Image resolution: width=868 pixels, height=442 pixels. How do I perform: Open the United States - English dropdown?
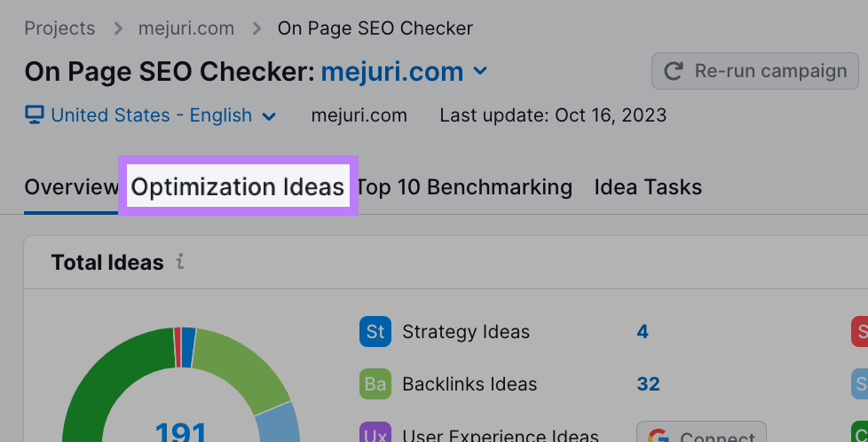pyautogui.click(x=151, y=115)
